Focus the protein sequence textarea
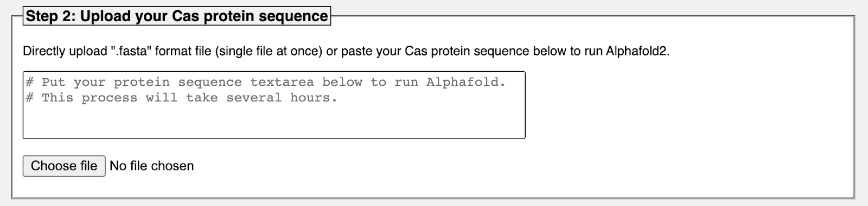 point(274,105)
